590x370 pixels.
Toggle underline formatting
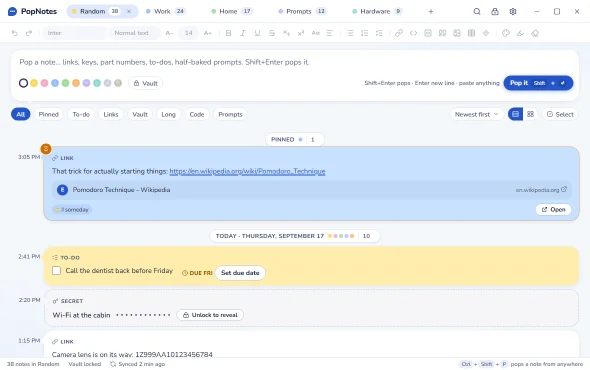click(x=257, y=33)
